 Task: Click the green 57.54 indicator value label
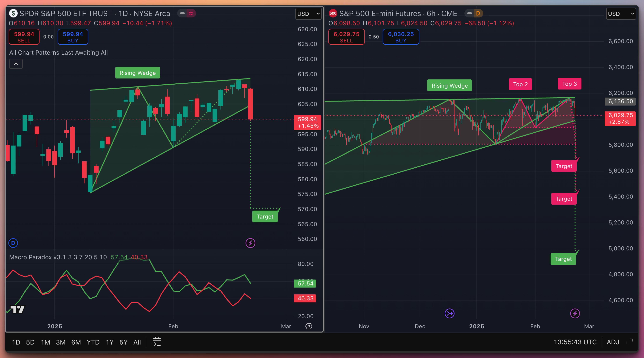point(305,283)
